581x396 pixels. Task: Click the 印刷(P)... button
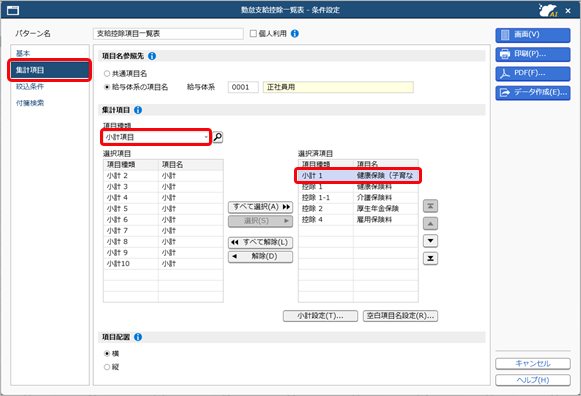coord(533,54)
